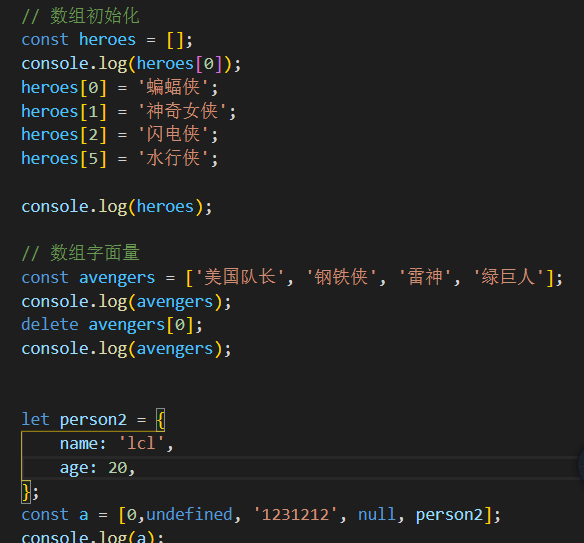Click the string '神奇女侠'
This screenshot has height=543, width=584.
click(182, 111)
